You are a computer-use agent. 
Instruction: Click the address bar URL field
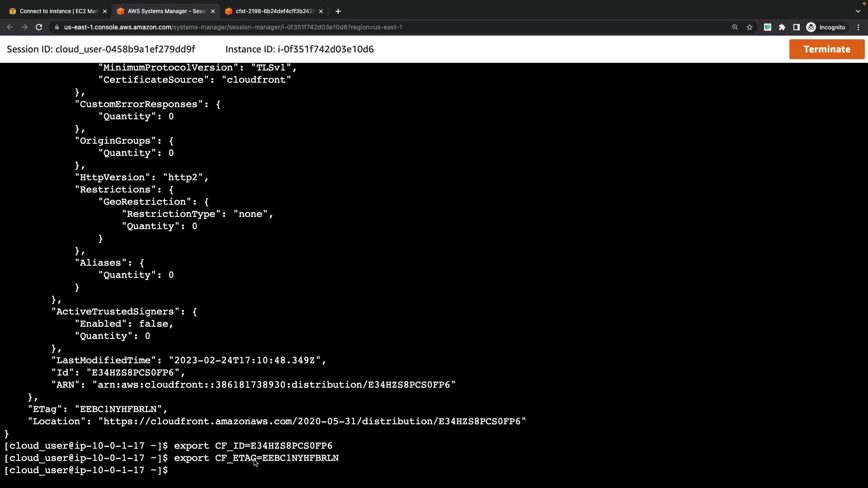coord(316,27)
